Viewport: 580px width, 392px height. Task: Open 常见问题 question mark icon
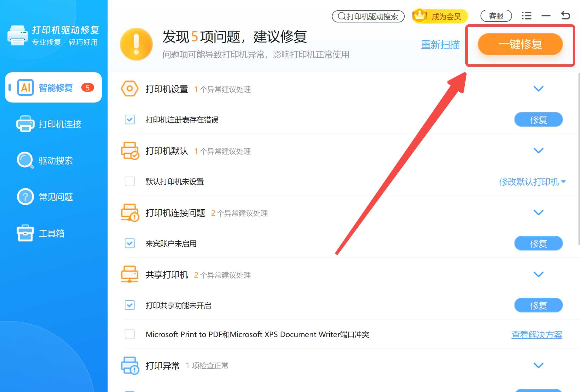(25, 197)
